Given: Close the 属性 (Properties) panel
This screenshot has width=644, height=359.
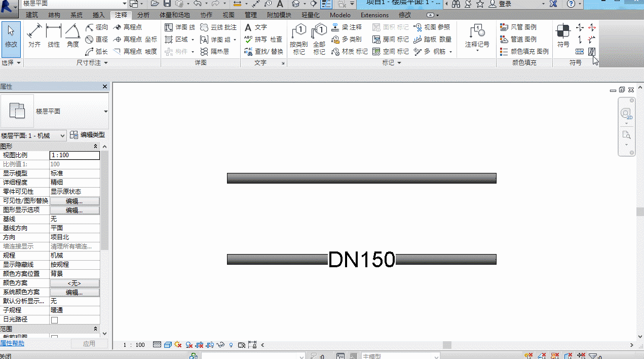Looking at the screenshot, I should 105,87.
